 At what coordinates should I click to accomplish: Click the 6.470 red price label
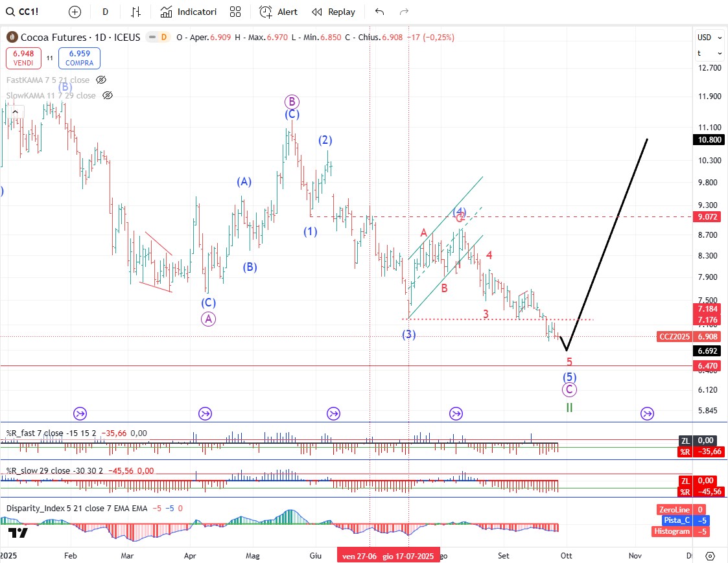(x=707, y=366)
